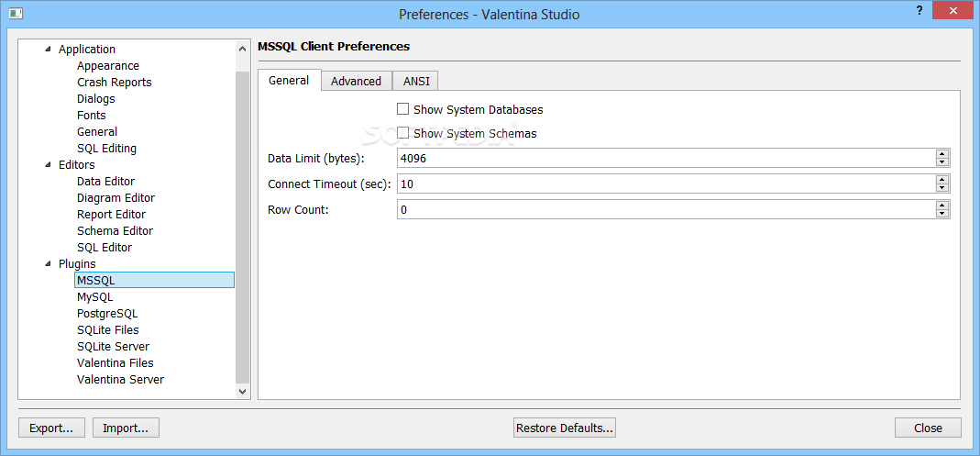Select Appearance in the tree
This screenshot has height=456, width=980.
(x=108, y=66)
